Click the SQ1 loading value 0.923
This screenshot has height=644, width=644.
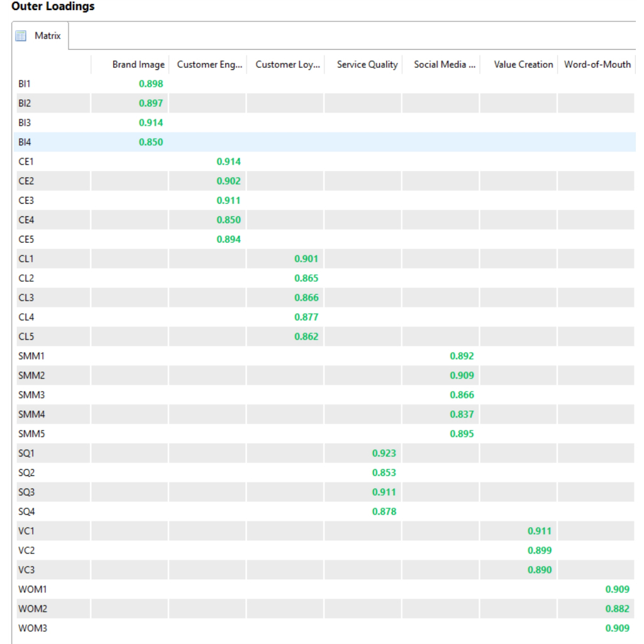384,453
